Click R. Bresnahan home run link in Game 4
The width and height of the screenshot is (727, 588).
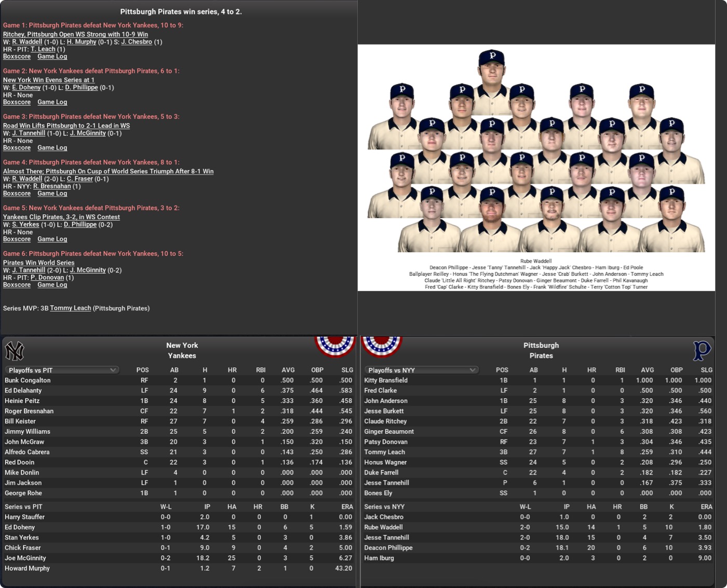pyautogui.click(x=52, y=186)
